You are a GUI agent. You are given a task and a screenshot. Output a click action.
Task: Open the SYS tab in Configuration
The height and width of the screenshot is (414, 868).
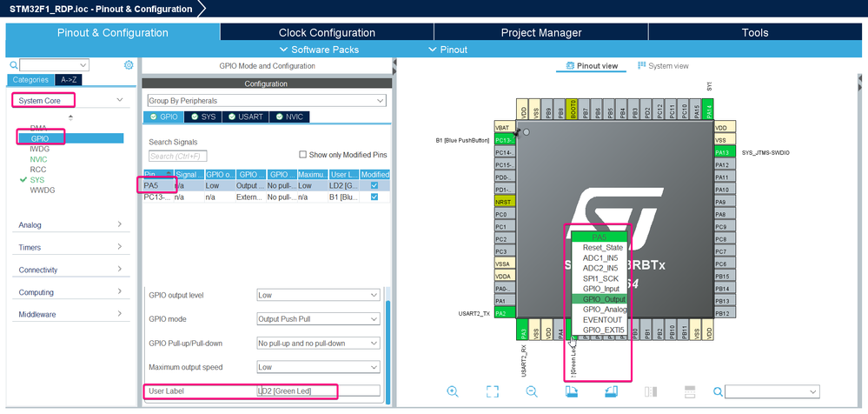[x=203, y=117]
